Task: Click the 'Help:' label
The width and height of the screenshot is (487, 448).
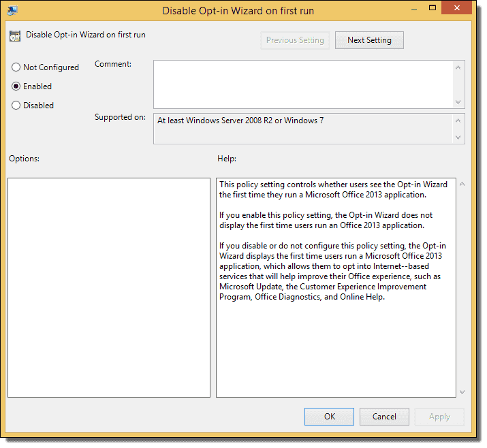Action: [x=227, y=159]
